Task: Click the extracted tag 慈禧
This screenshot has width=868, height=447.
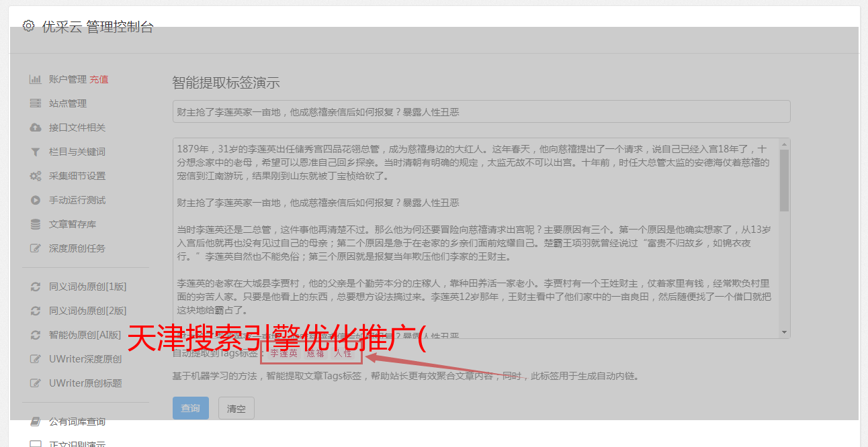Action: point(316,353)
